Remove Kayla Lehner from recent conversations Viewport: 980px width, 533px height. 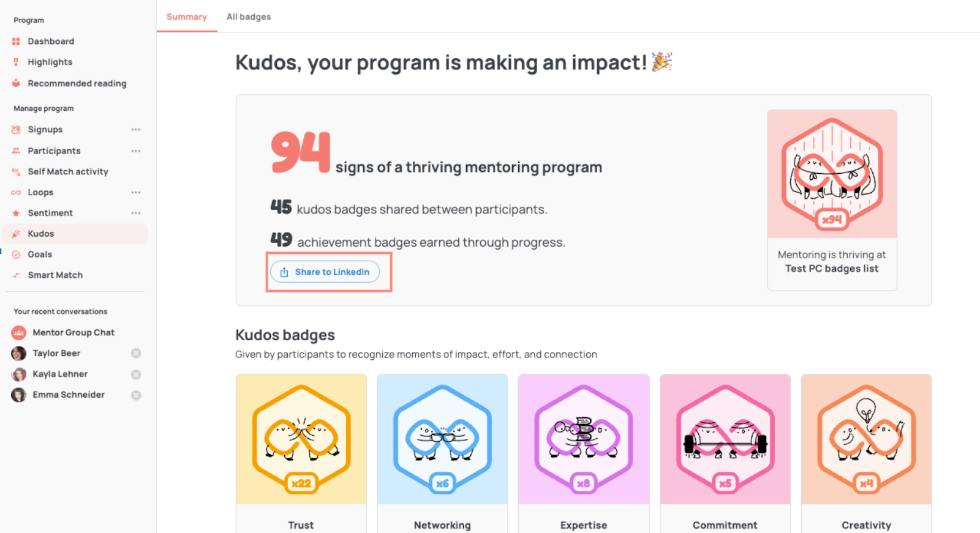pyautogui.click(x=136, y=374)
